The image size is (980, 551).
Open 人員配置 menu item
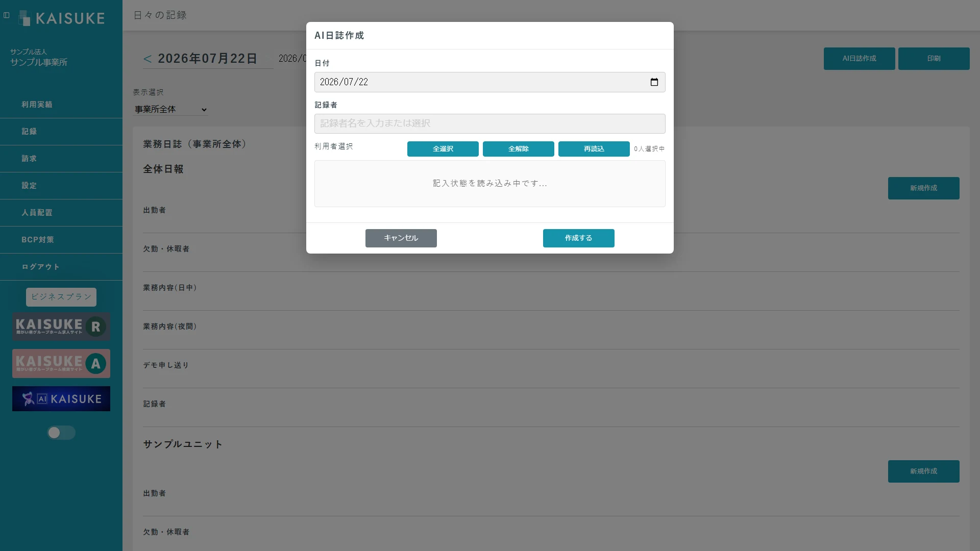pos(61,213)
